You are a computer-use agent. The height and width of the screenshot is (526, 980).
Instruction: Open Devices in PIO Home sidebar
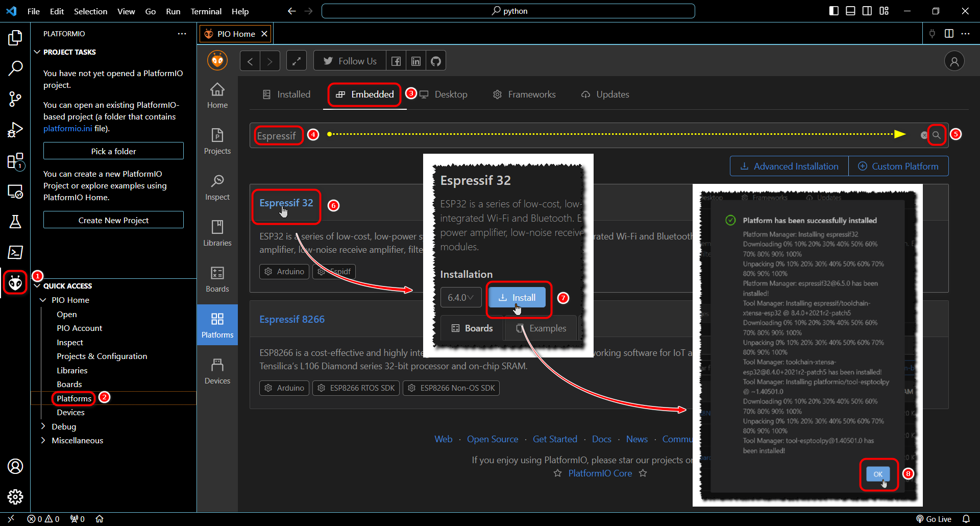[x=217, y=371]
